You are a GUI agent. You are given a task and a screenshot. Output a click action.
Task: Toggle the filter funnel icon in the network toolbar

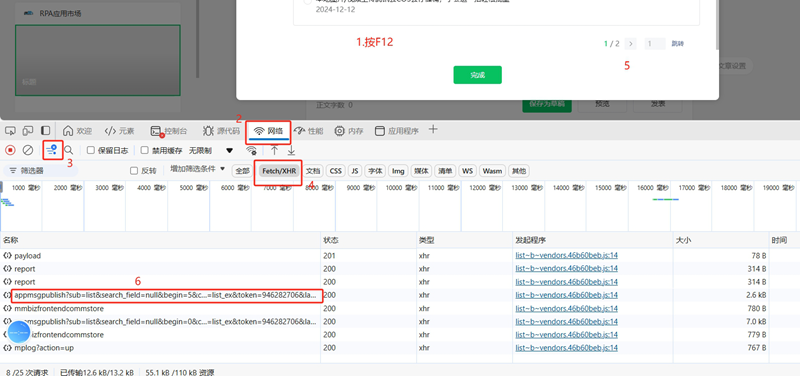click(x=52, y=149)
